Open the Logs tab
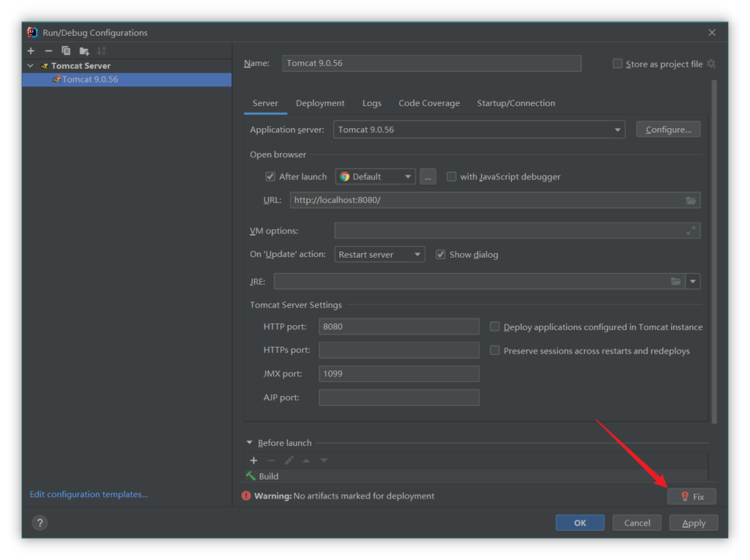Screen dimensions: 750x560 click(371, 103)
